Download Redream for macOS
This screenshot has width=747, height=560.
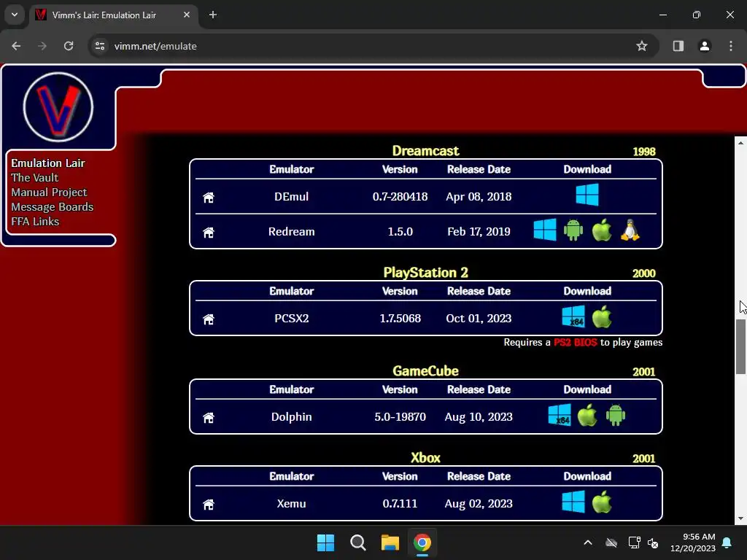click(x=602, y=230)
